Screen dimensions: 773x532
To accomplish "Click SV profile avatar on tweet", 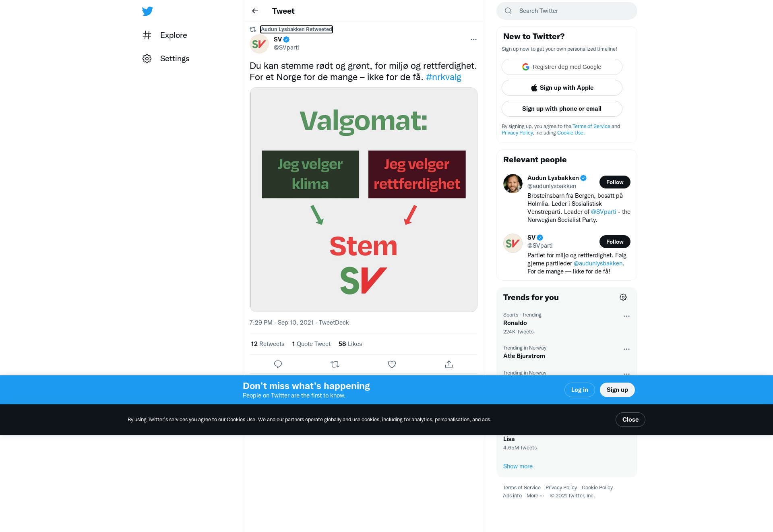I will [x=259, y=44].
